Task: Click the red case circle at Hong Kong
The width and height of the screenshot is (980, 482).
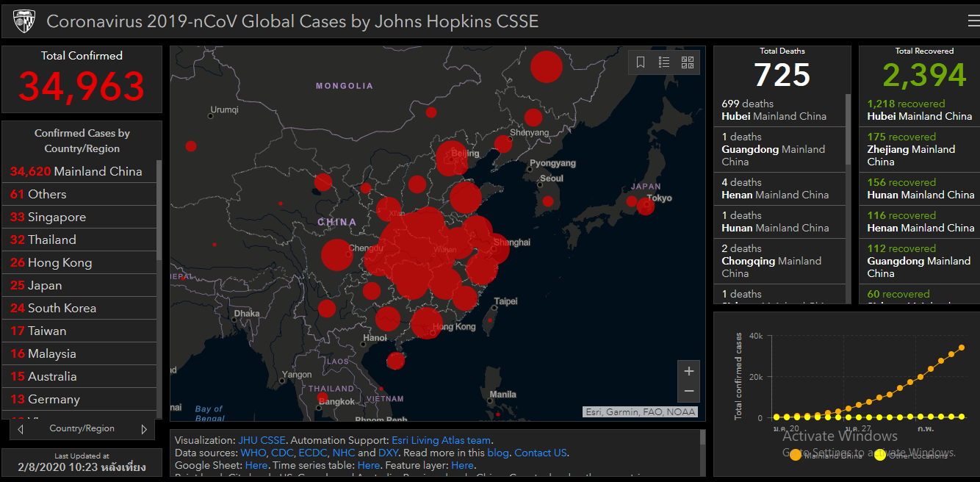Action: click(x=426, y=323)
